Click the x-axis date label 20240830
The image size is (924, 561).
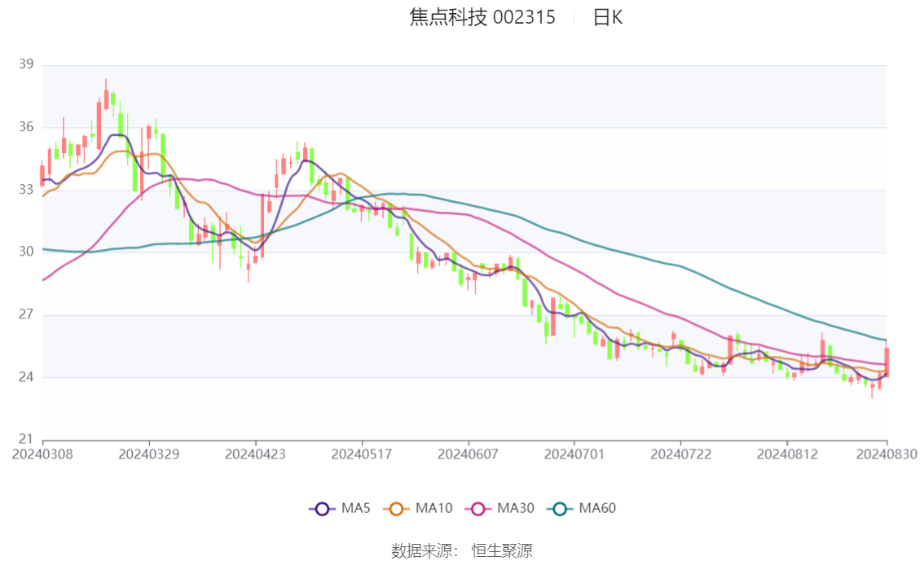click(887, 454)
